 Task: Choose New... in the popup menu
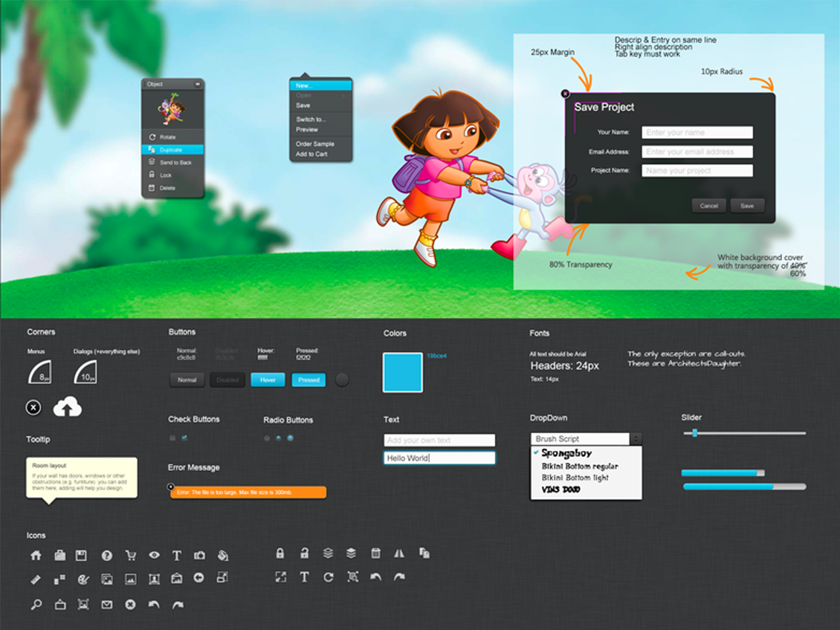coord(321,85)
